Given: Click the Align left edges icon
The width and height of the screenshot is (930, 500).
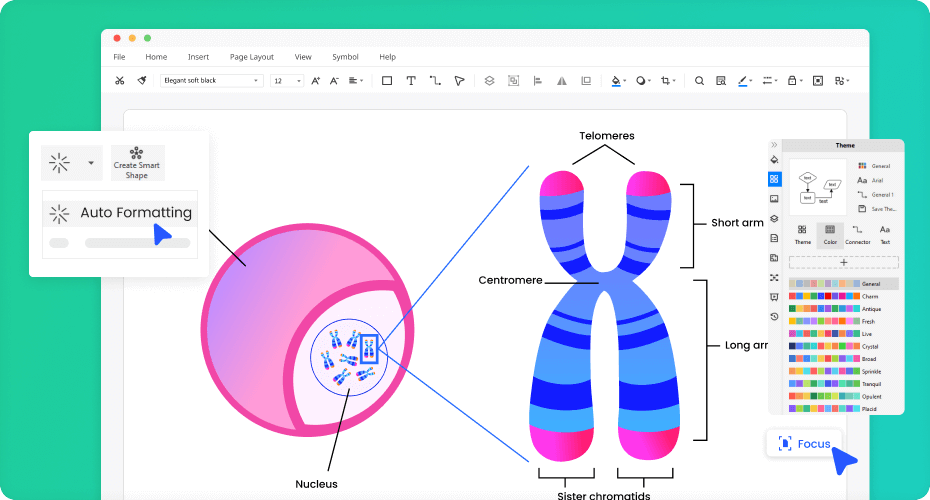Looking at the screenshot, I should [x=538, y=81].
